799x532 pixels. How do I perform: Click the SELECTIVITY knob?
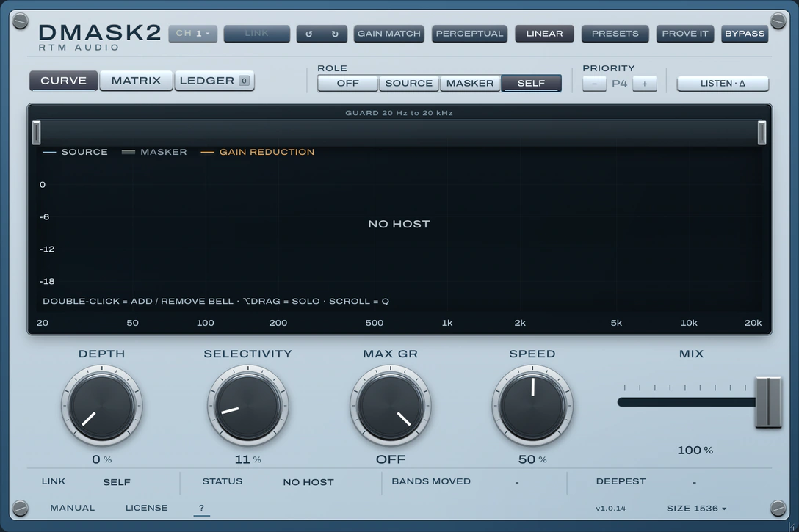[x=247, y=407]
